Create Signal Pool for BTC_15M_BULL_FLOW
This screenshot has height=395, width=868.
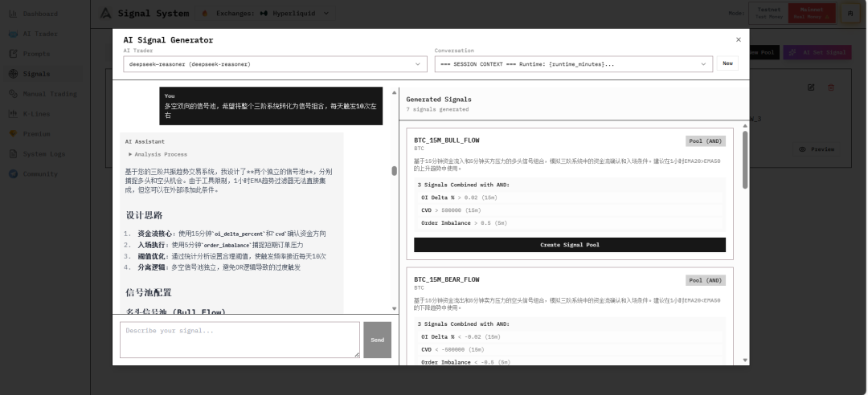tap(570, 245)
